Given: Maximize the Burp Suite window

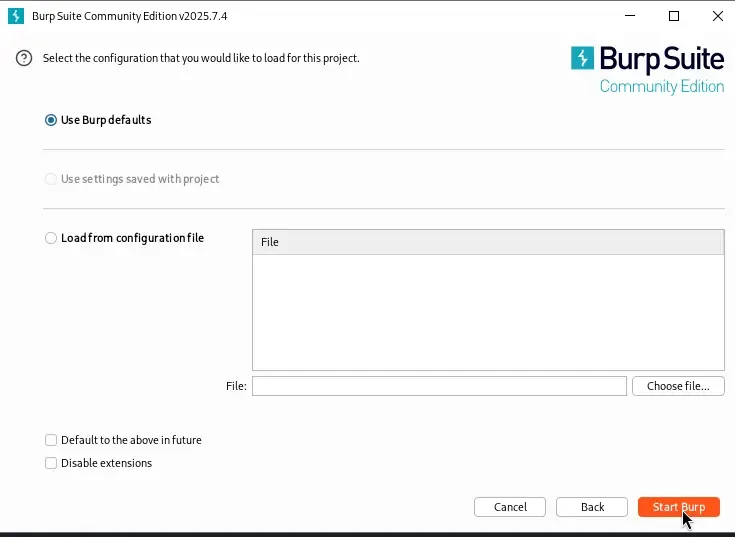Looking at the screenshot, I should pos(674,16).
